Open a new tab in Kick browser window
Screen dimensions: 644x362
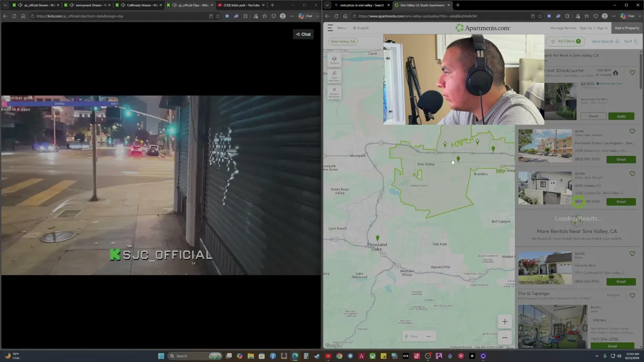click(x=272, y=5)
